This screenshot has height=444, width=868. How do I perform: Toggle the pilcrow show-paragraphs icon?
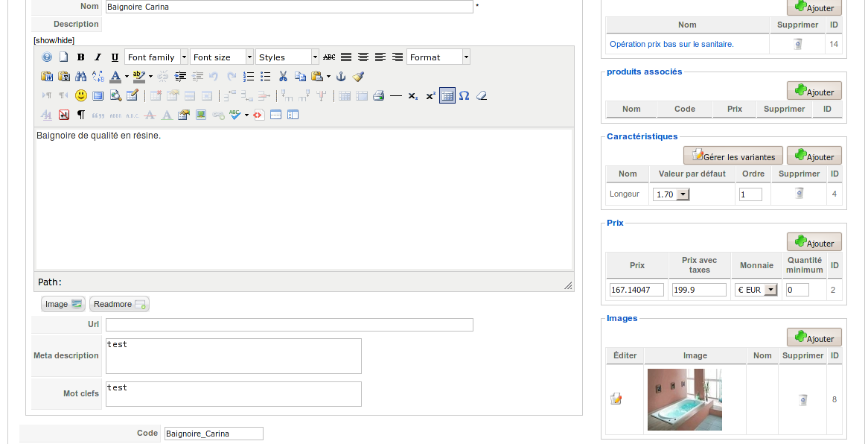pyautogui.click(x=81, y=115)
